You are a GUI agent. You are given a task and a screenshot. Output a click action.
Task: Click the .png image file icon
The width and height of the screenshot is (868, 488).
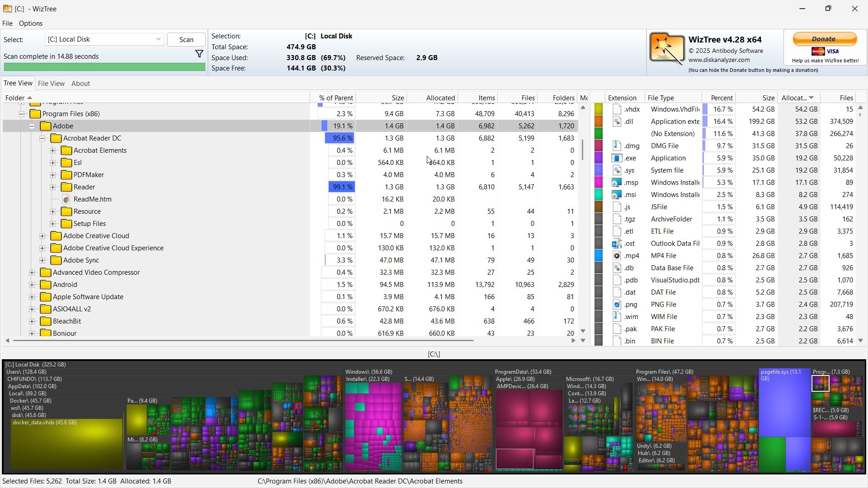[617, 305]
